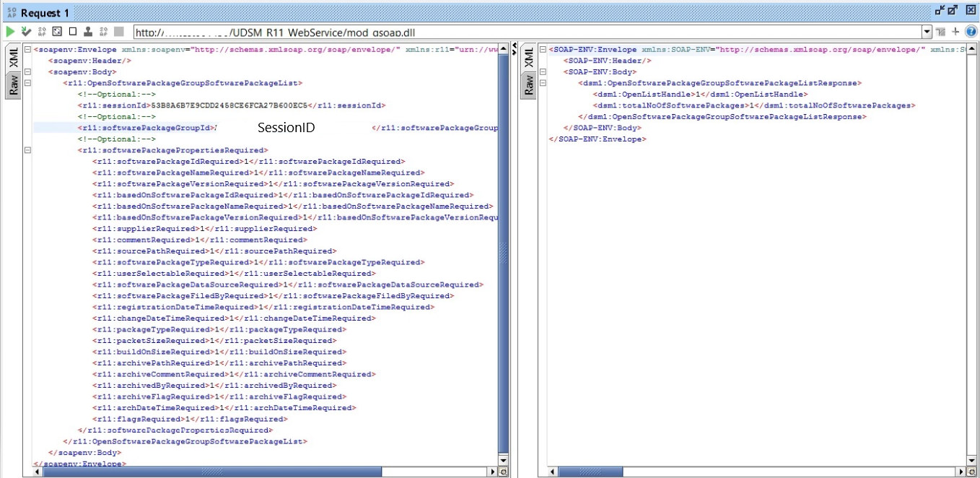Image resolution: width=980 pixels, height=478 pixels.
Task: Open the online help question mark icon
Action: [971, 32]
